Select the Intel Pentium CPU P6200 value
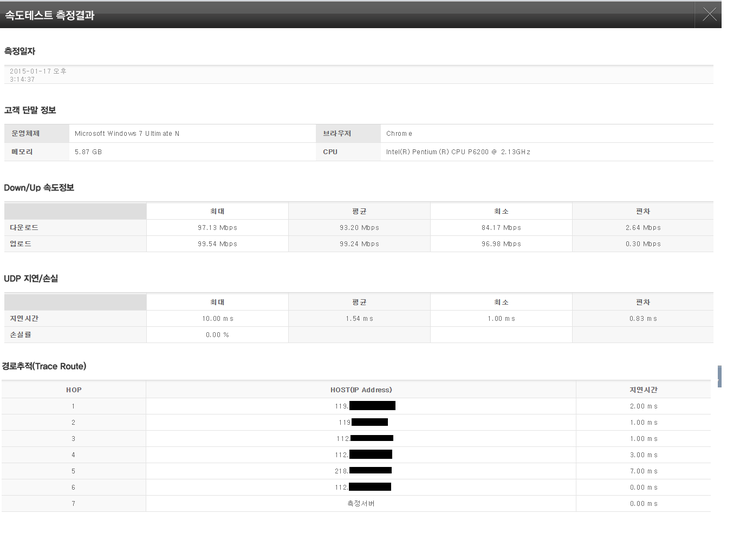Viewport: 740px width, 540px height. pyautogui.click(x=458, y=152)
